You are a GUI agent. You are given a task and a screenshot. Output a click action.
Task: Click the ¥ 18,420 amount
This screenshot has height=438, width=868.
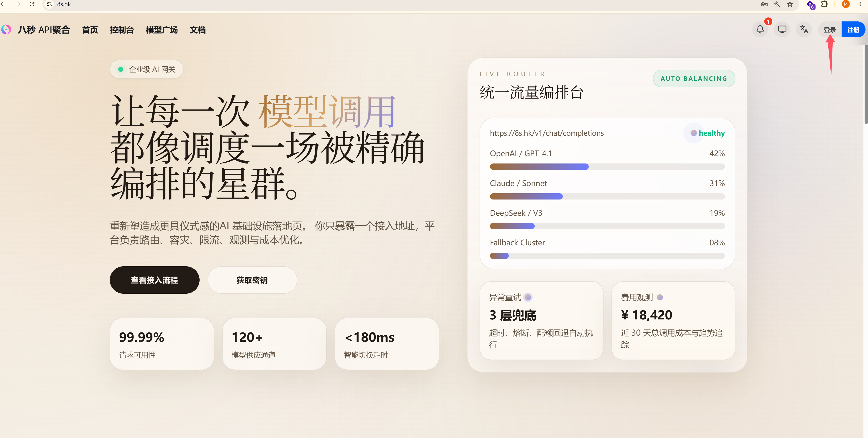tap(646, 315)
